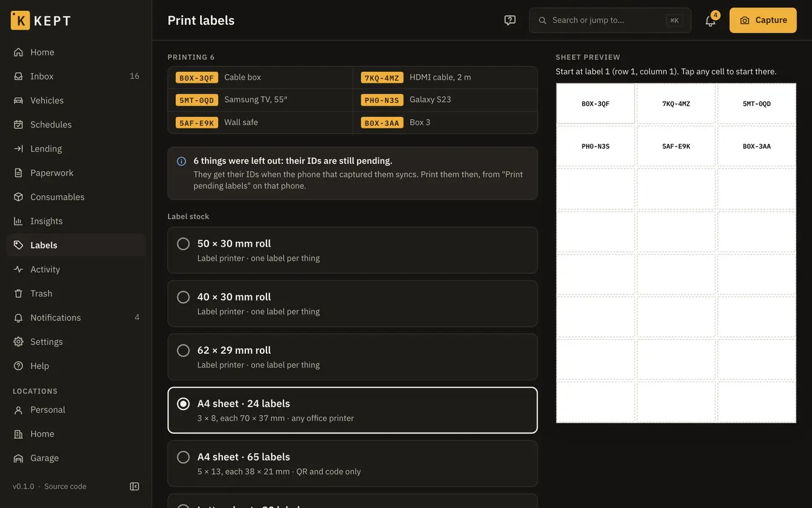812x508 pixels.
Task: Open the Source code link
Action: [x=65, y=486]
